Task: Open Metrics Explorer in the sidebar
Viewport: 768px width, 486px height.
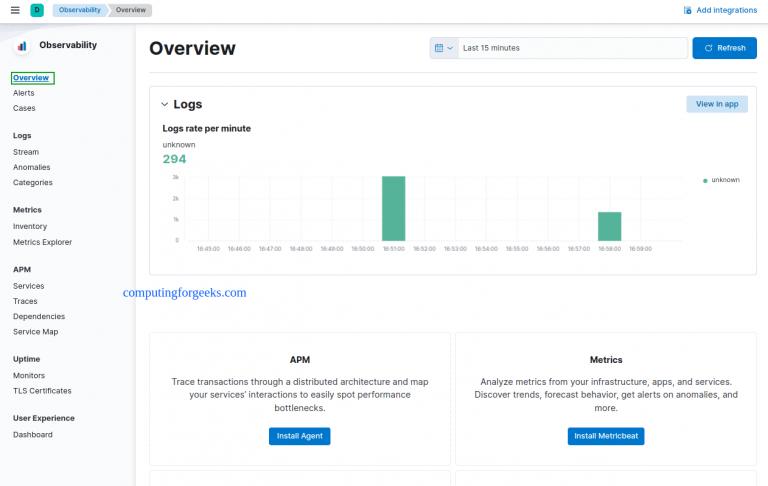Action: pos(42,242)
